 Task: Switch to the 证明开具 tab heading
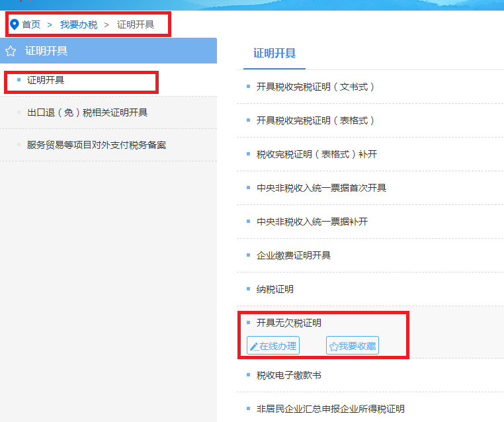[274, 53]
